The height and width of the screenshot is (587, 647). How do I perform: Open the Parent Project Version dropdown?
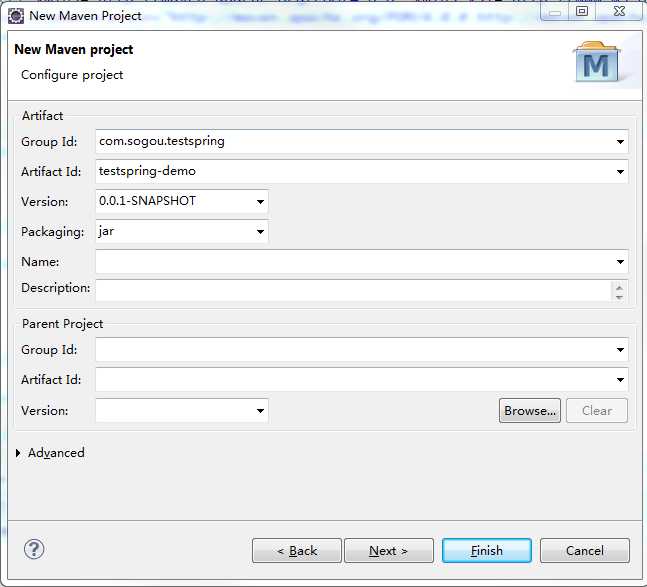(x=260, y=410)
